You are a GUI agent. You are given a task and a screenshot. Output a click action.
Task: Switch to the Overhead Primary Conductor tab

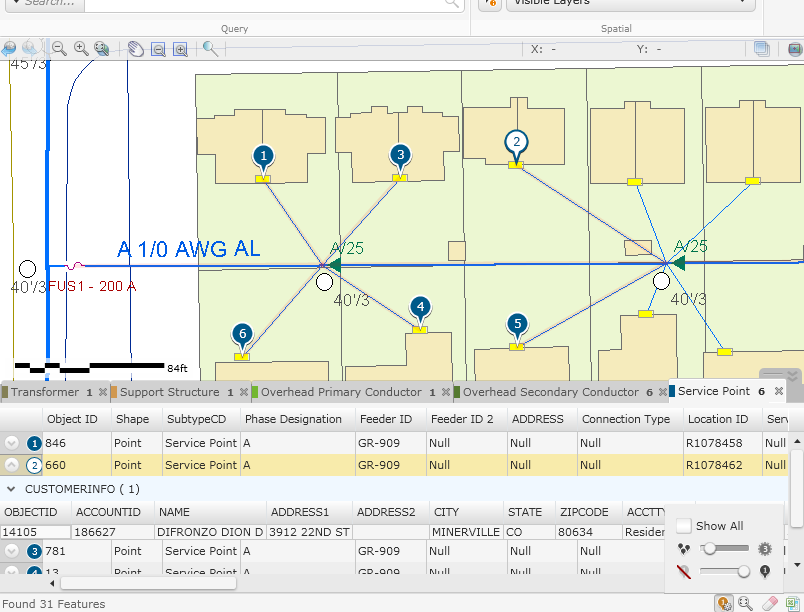(x=341, y=392)
